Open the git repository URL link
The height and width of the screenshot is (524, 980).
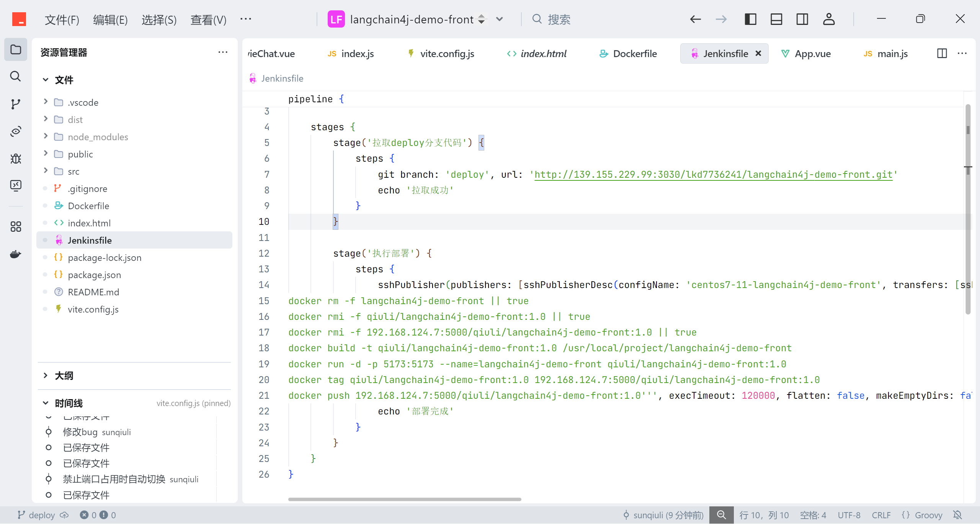[x=713, y=175]
